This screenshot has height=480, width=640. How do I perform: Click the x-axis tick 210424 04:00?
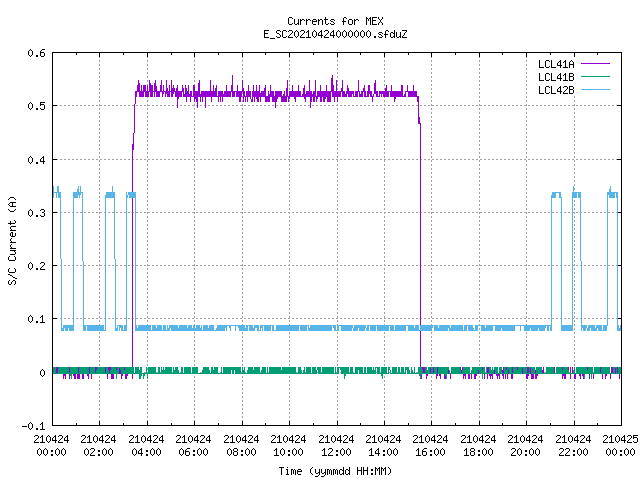[x=146, y=446]
